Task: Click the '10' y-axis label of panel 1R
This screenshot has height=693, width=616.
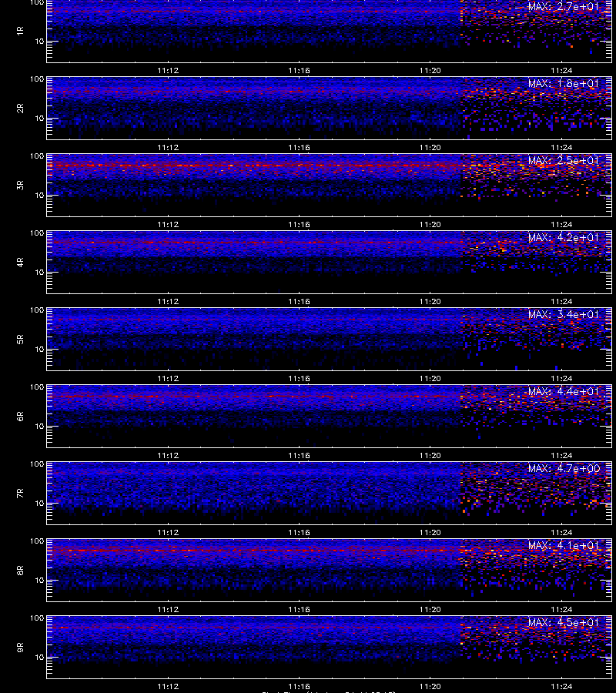Action: pyautogui.click(x=40, y=42)
